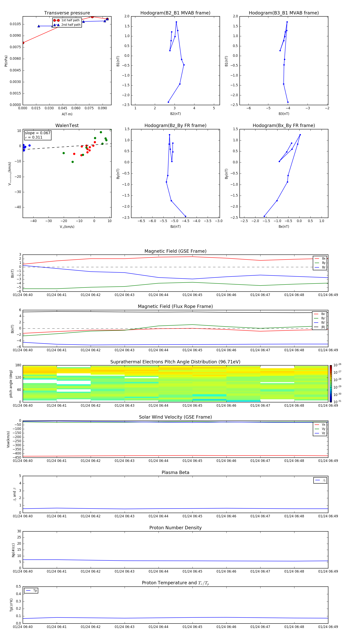Click the 'A(T·m)' x-axis label
The image size is (351, 644).
tap(67, 114)
